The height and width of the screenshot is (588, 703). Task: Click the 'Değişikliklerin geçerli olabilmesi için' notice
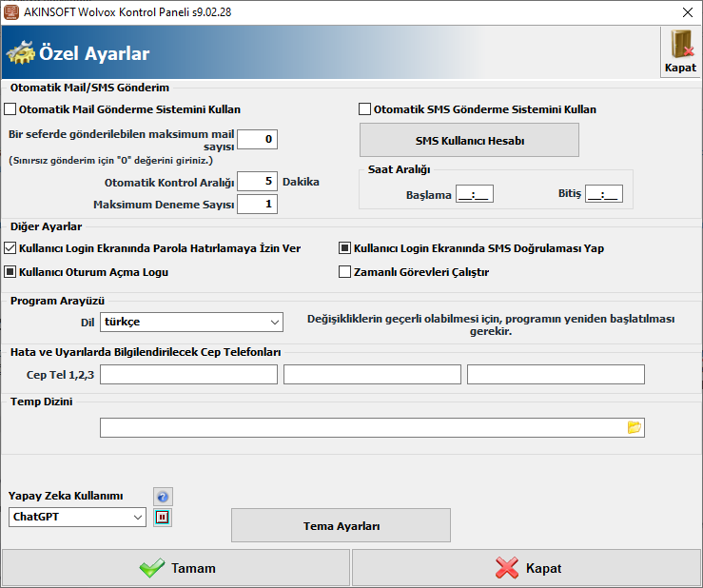(x=491, y=324)
